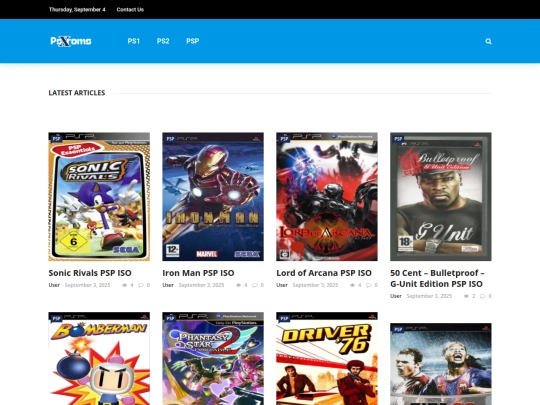
Task: Click the views eye icon under Sonic Rivals
Action: (x=125, y=285)
